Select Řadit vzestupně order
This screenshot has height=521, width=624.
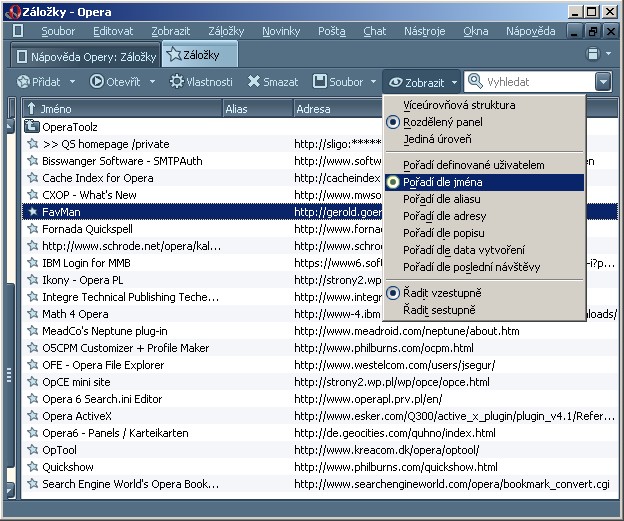[x=484, y=293]
